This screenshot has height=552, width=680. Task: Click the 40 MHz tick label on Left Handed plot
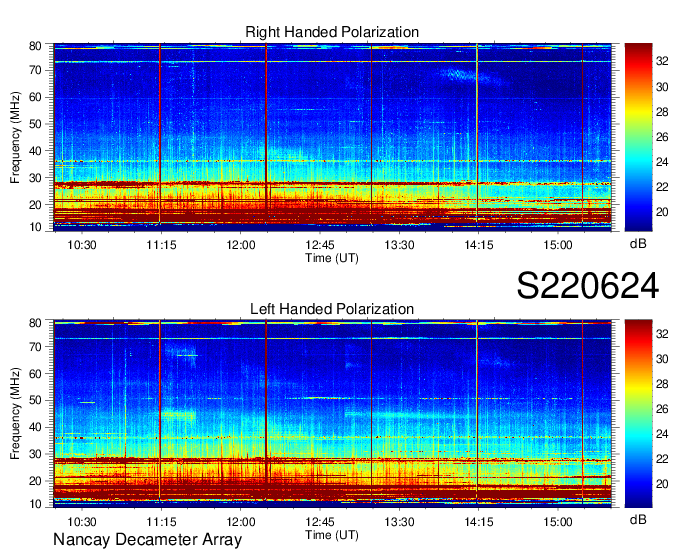[35, 428]
